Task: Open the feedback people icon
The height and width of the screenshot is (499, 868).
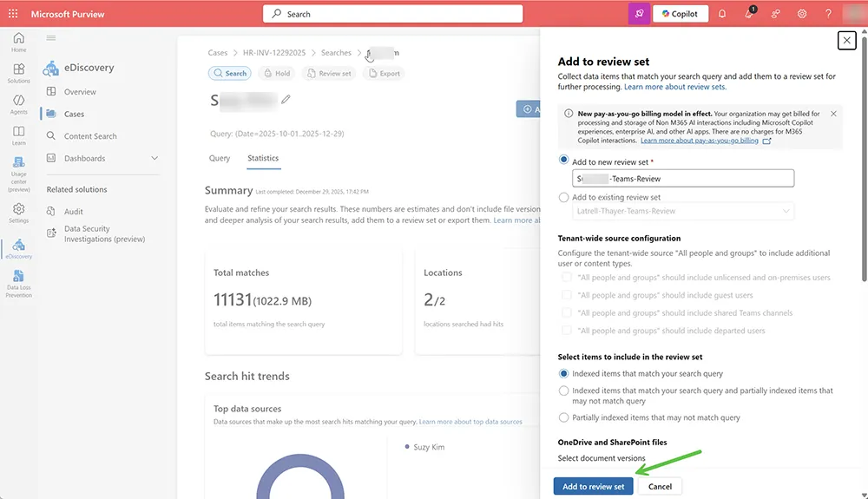Action: (x=775, y=14)
